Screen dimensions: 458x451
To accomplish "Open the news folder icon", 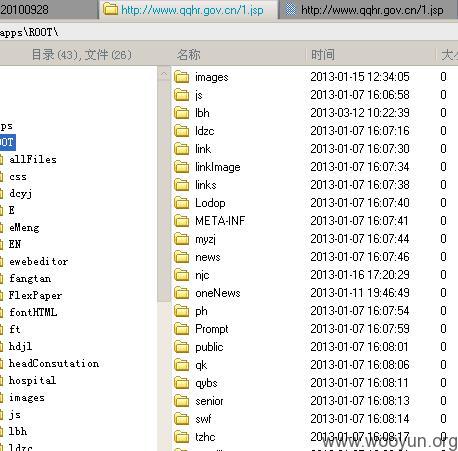I will [x=182, y=257].
